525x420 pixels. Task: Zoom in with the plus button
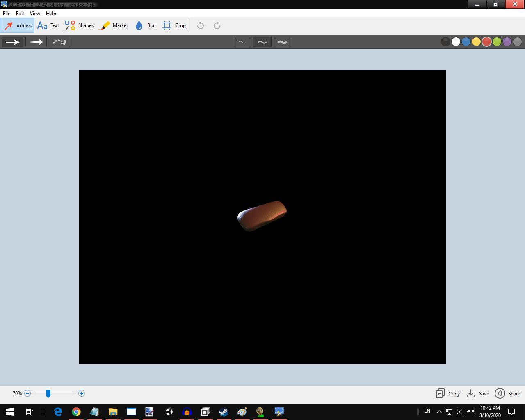coord(82,393)
